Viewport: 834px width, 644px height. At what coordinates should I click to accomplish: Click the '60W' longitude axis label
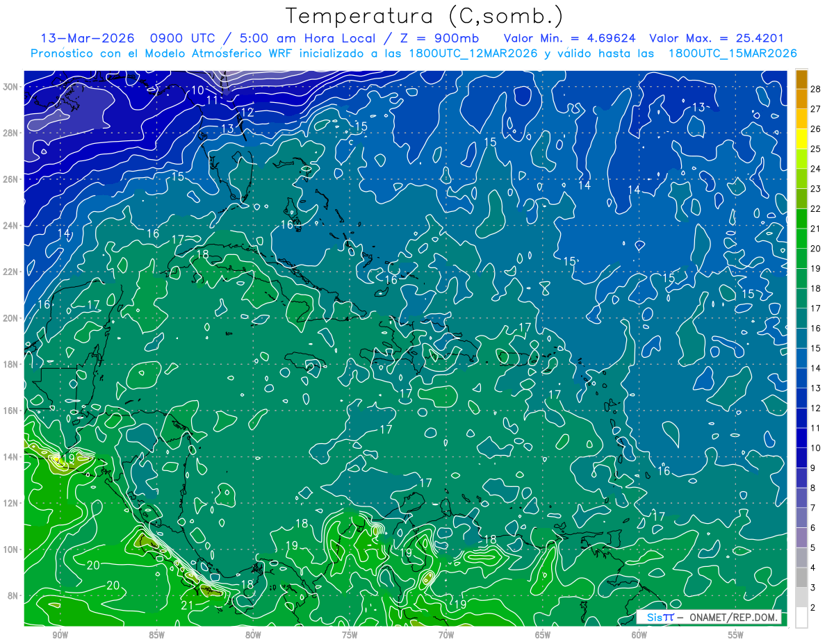(x=639, y=635)
